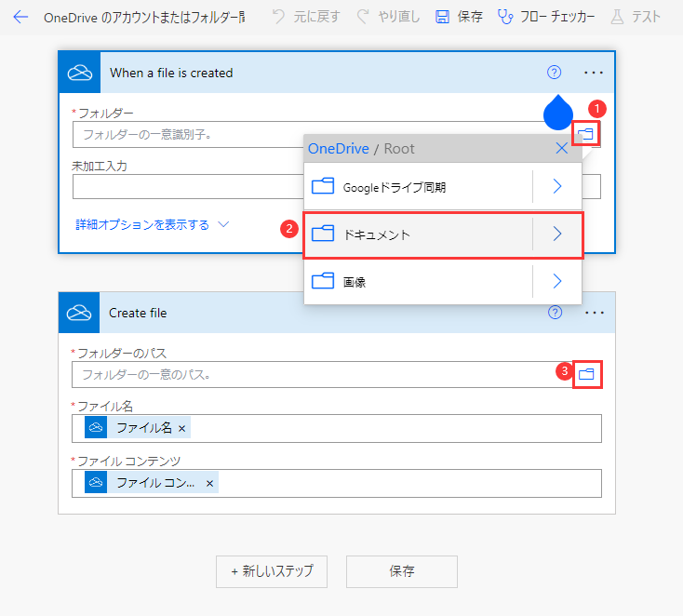This screenshot has height=616, width=683.
Task: Expand the 画像 folder chevron
Action: click(x=557, y=281)
